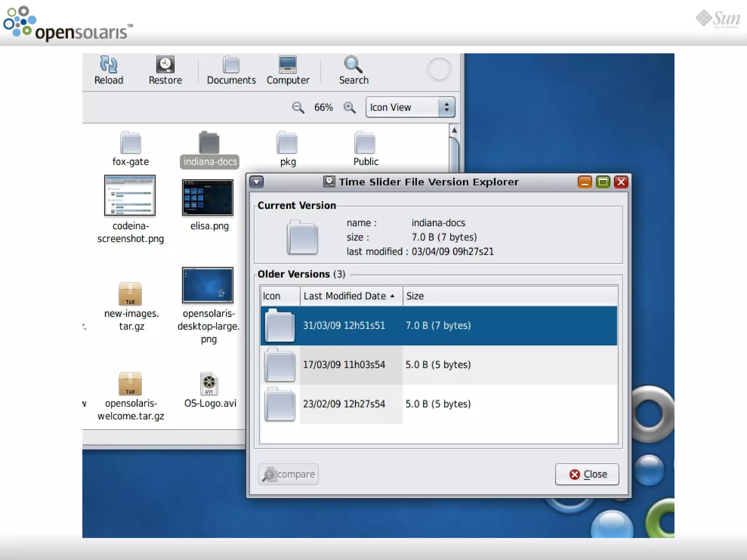Select the 17/03/09 11h03s54 version row
Viewport: 747px width, 560px height.
[439, 365]
